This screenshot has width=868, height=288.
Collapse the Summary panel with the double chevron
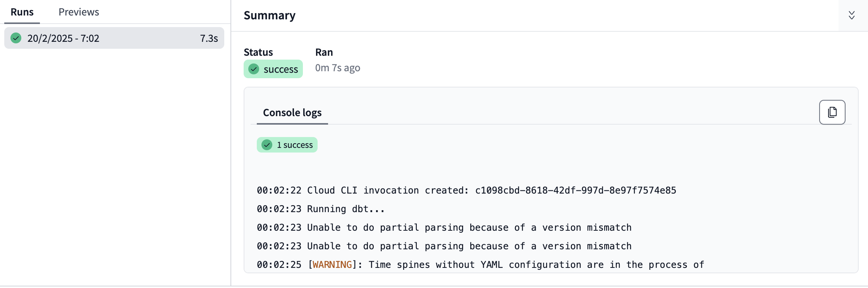pos(851,15)
